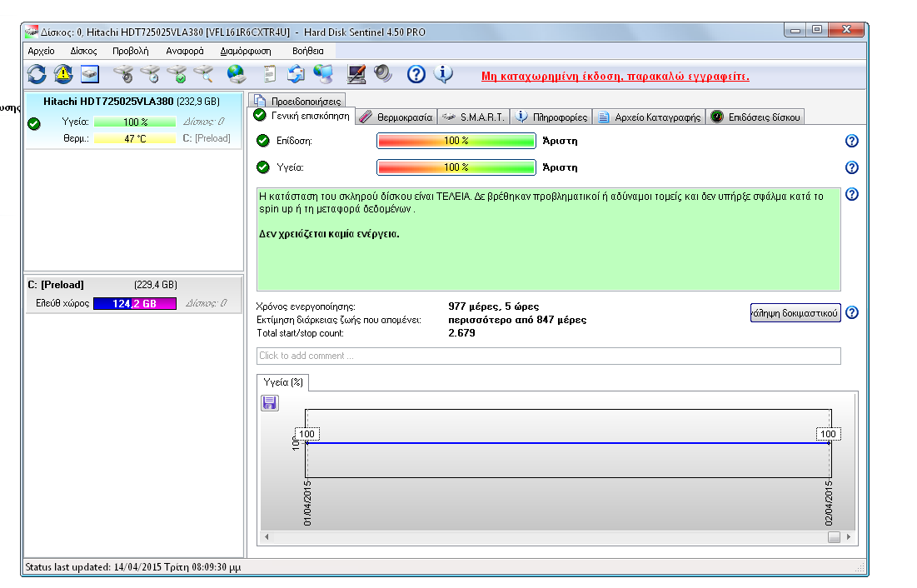Click the 'Click to add comment' field
917x588 pixels.
tap(548, 356)
